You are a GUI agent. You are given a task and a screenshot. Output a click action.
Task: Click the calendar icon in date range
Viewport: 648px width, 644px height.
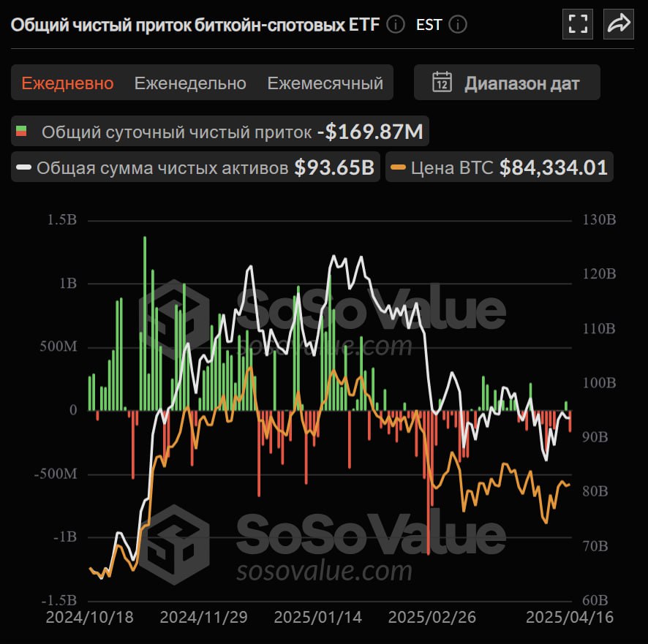[442, 82]
